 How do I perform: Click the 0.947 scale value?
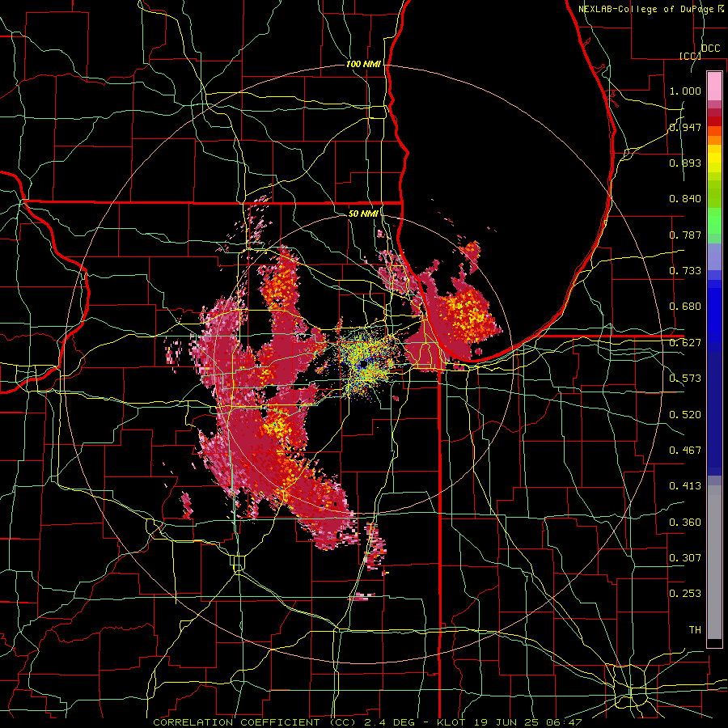point(685,127)
